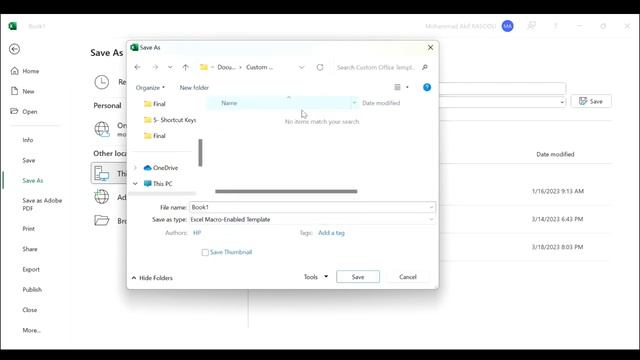Click the Cancel button
Image resolution: width=640 pixels, height=360 pixels.
click(x=408, y=277)
